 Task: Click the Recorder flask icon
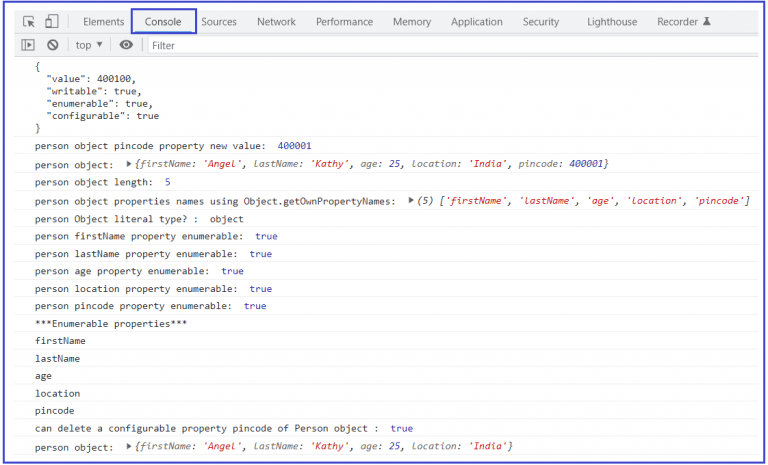pyautogui.click(x=707, y=22)
